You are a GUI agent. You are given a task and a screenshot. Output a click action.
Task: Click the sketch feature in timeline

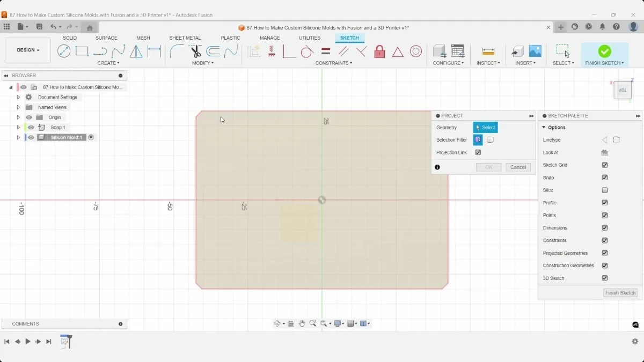pyautogui.click(x=64, y=341)
